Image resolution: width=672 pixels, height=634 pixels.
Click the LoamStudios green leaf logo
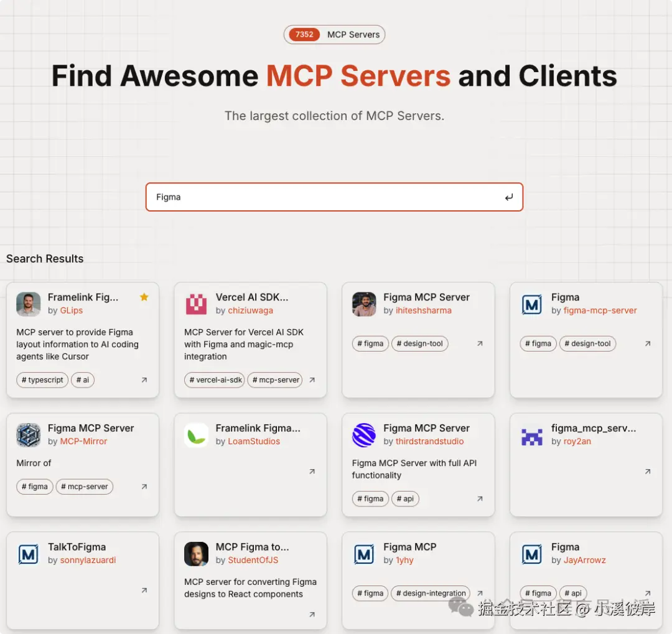(196, 435)
